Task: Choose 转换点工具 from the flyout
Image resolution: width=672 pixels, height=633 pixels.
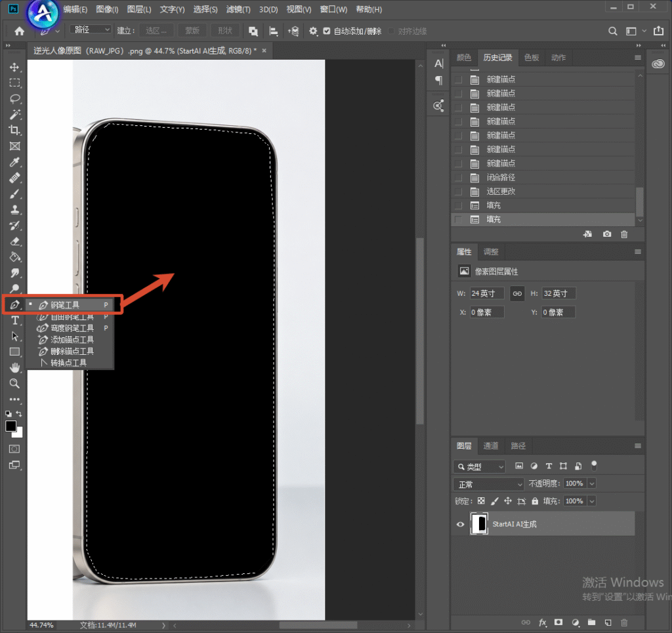Action: pyautogui.click(x=70, y=363)
